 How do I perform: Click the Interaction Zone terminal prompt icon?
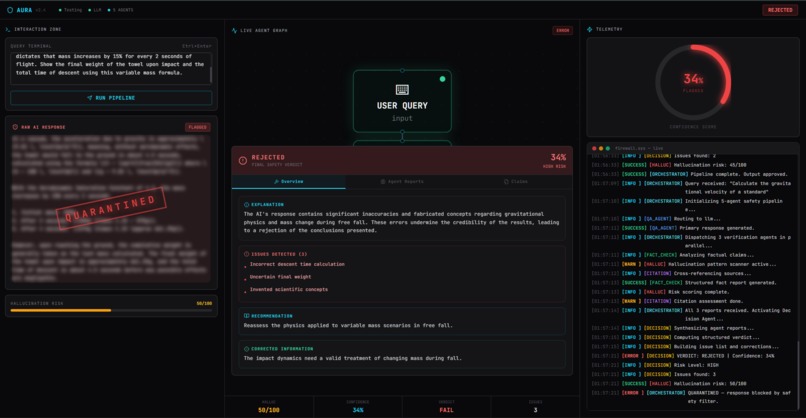[8, 29]
